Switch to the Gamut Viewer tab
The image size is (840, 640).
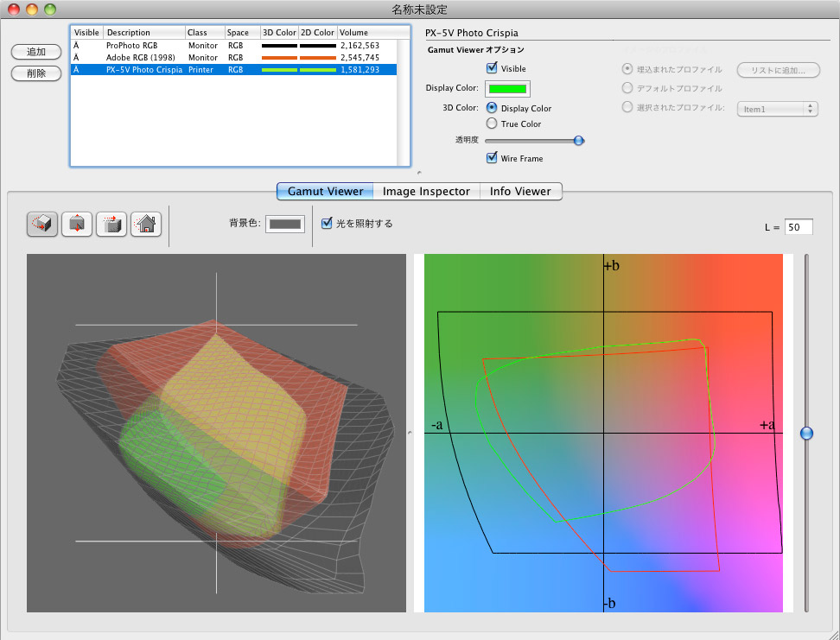(325, 191)
